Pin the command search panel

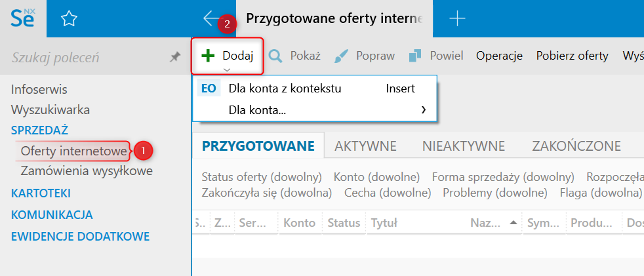coord(174,58)
